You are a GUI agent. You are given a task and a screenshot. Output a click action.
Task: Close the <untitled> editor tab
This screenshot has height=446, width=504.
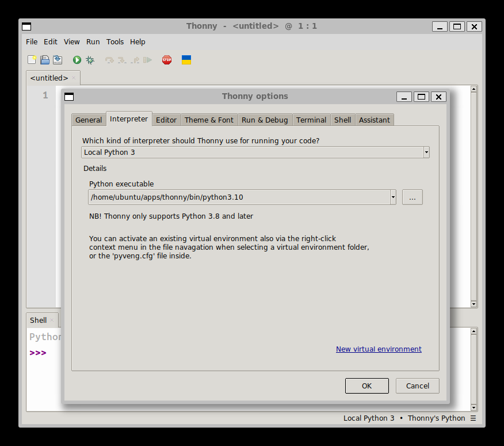pos(74,78)
